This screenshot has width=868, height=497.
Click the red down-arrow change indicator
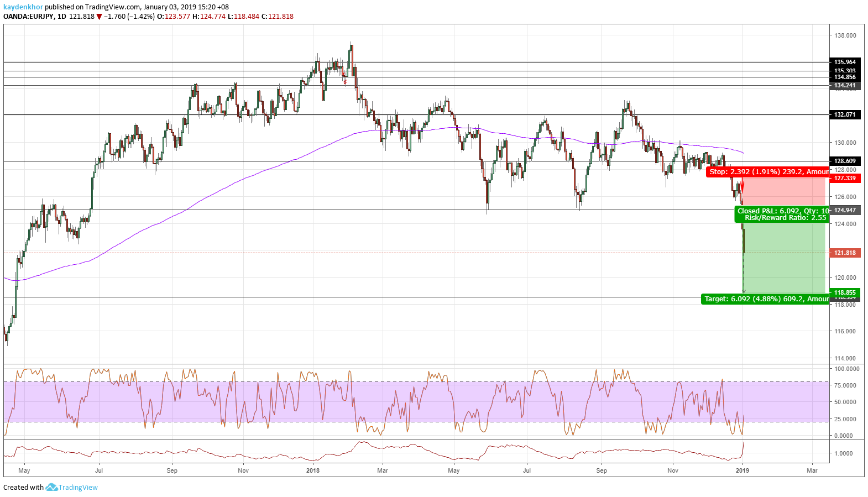pos(99,17)
